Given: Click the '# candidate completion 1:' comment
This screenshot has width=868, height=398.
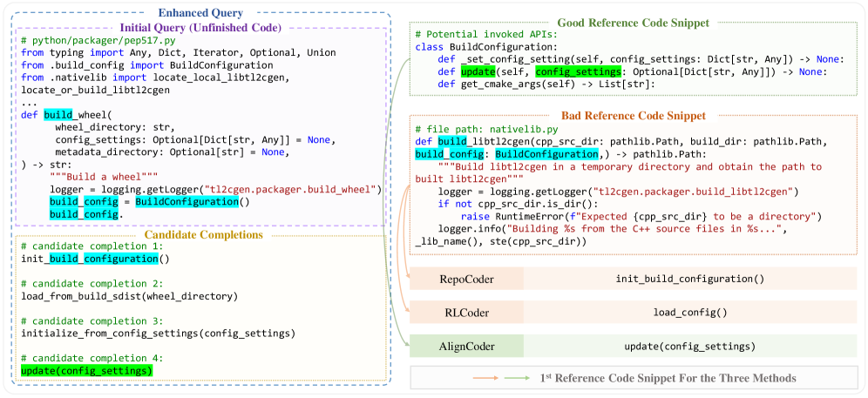Looking at the screenshot, I should coord(92,247).
